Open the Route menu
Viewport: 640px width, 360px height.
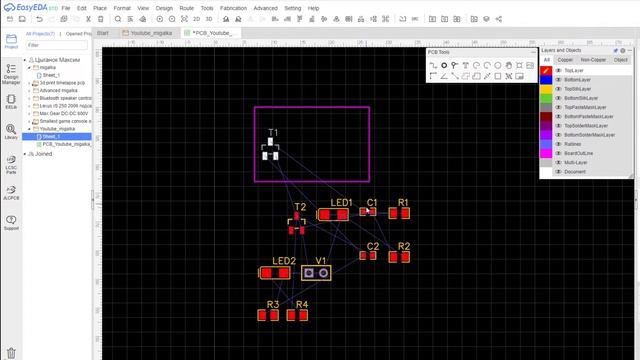pyautogui.click(x=187, y=8)
